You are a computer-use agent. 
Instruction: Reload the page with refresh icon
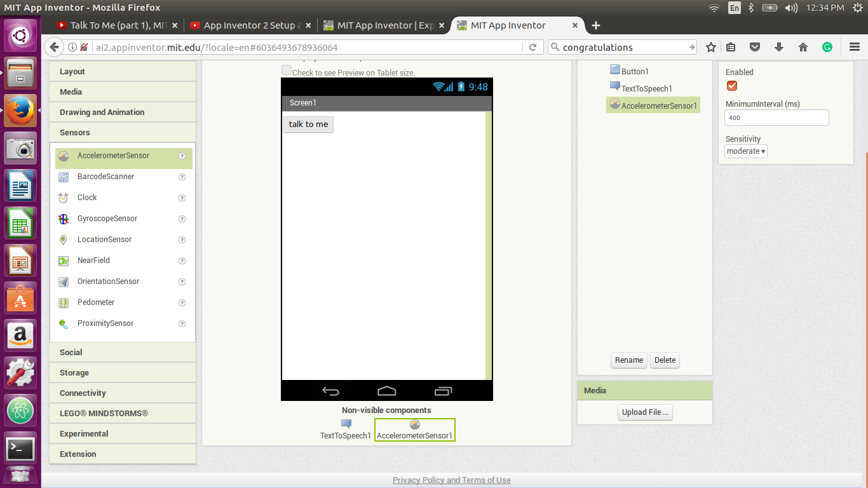[533, 47]
